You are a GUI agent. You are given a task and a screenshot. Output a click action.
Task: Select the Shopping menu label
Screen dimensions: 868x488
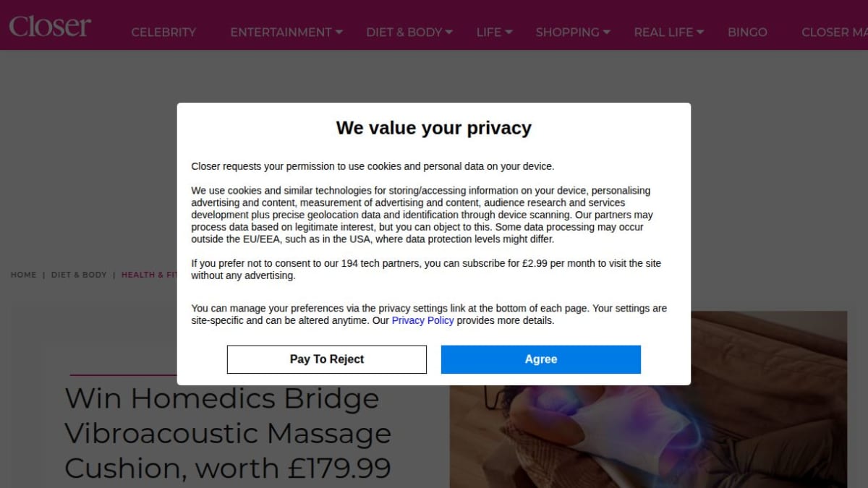[x=567, y=33]
